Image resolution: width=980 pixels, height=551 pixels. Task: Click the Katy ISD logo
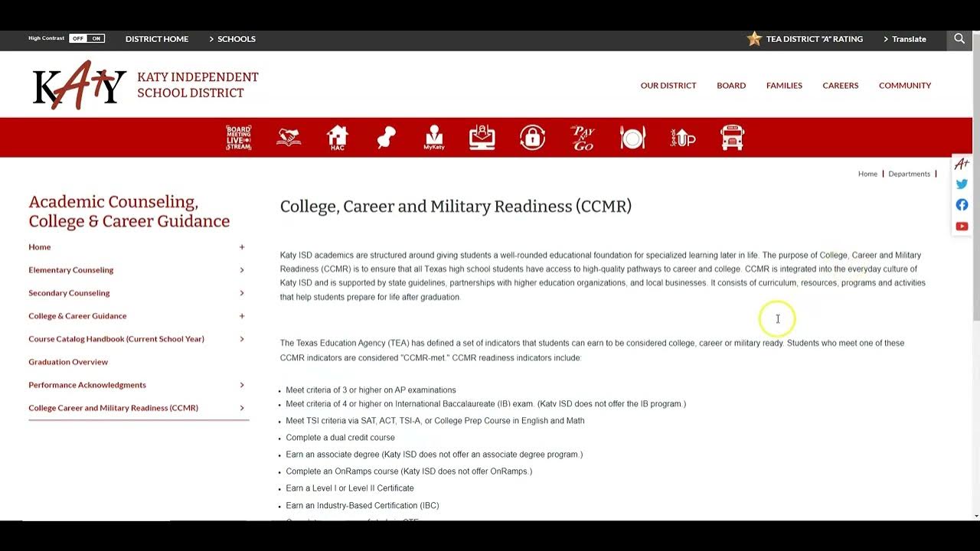click(x=79, y=85)
